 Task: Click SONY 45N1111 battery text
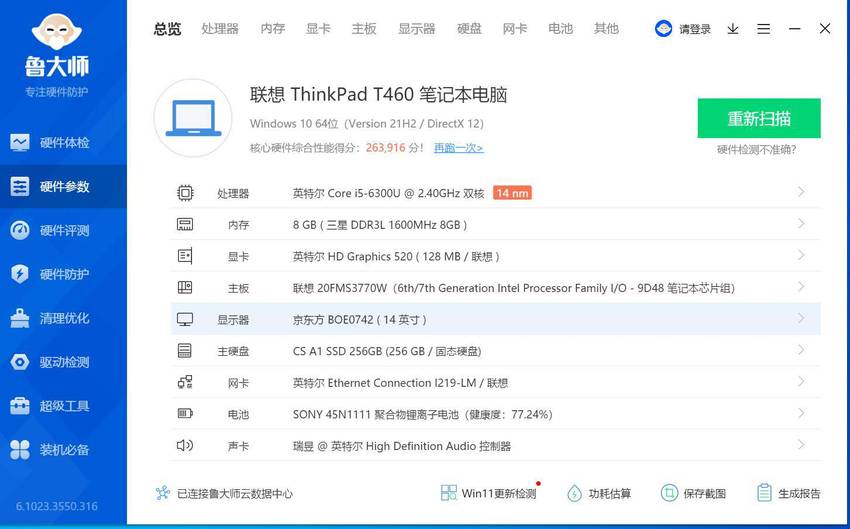point(423,415)
